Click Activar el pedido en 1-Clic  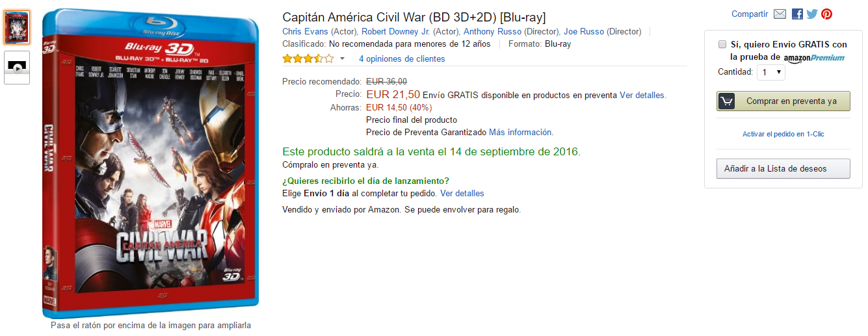783,134
